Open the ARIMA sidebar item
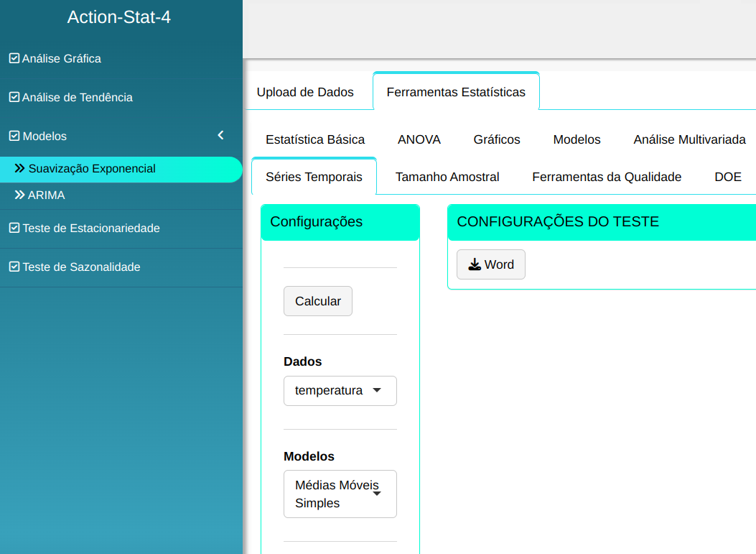 click(x=47, y=195)
